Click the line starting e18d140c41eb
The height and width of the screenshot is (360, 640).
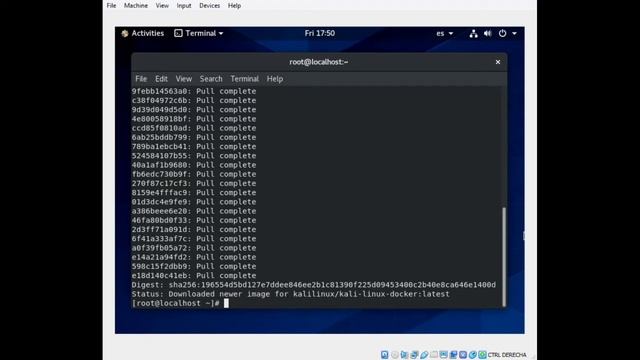click(x=194, y=276)
